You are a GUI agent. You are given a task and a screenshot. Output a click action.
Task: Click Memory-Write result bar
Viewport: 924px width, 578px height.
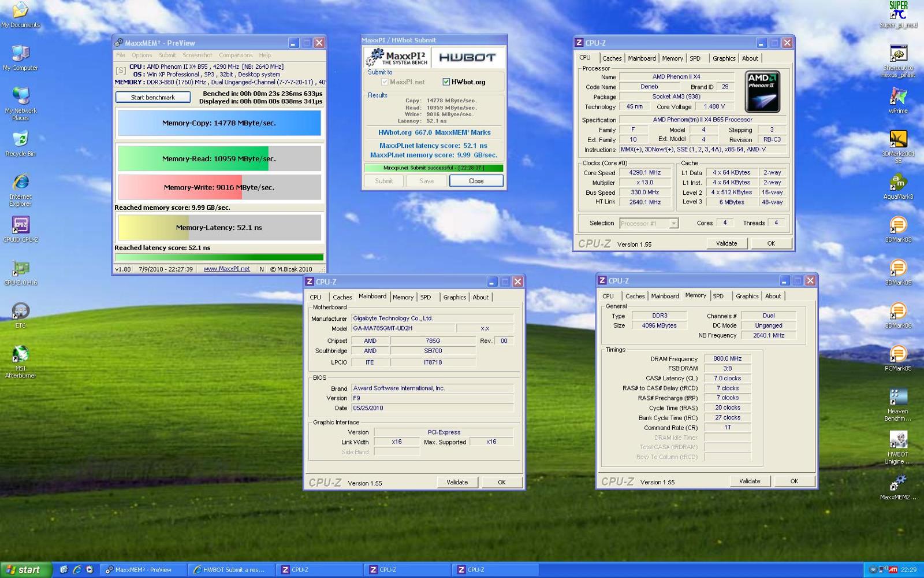219,187
